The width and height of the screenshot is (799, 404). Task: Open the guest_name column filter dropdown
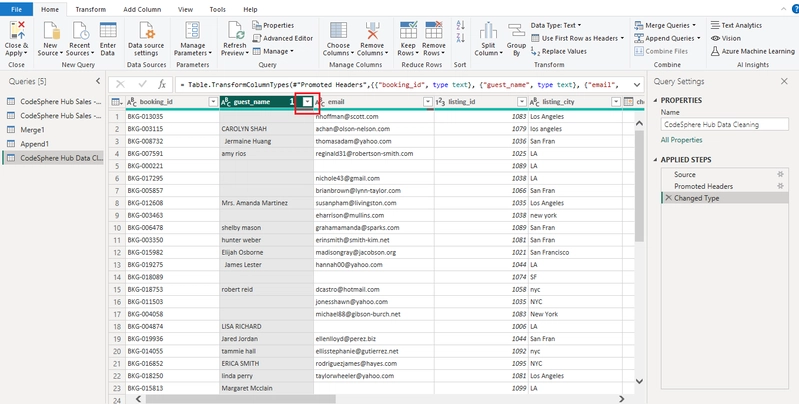coord(307,102)
